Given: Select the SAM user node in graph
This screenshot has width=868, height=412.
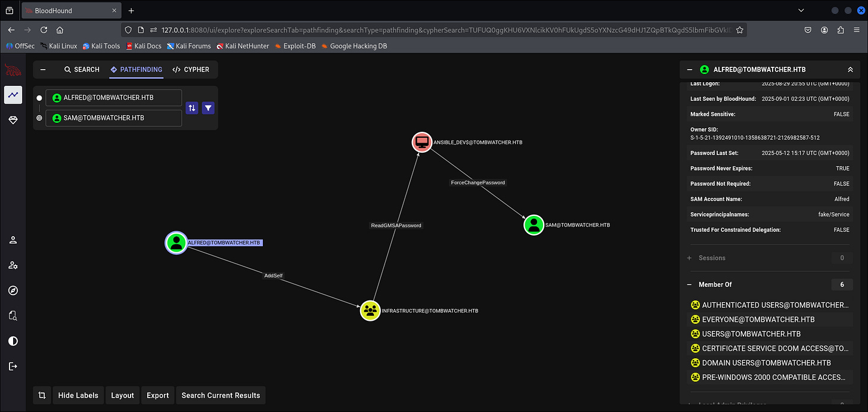Looking at the screenshot, I should [534, 225].
